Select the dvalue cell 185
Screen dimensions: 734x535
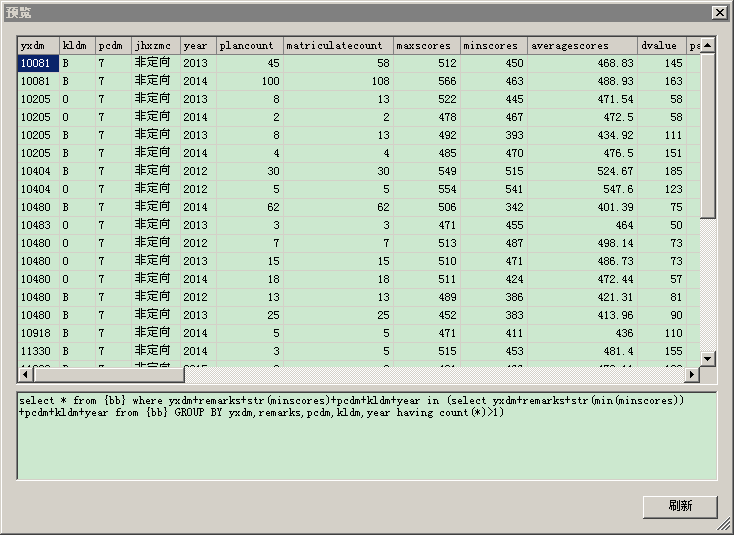point(662,171)
